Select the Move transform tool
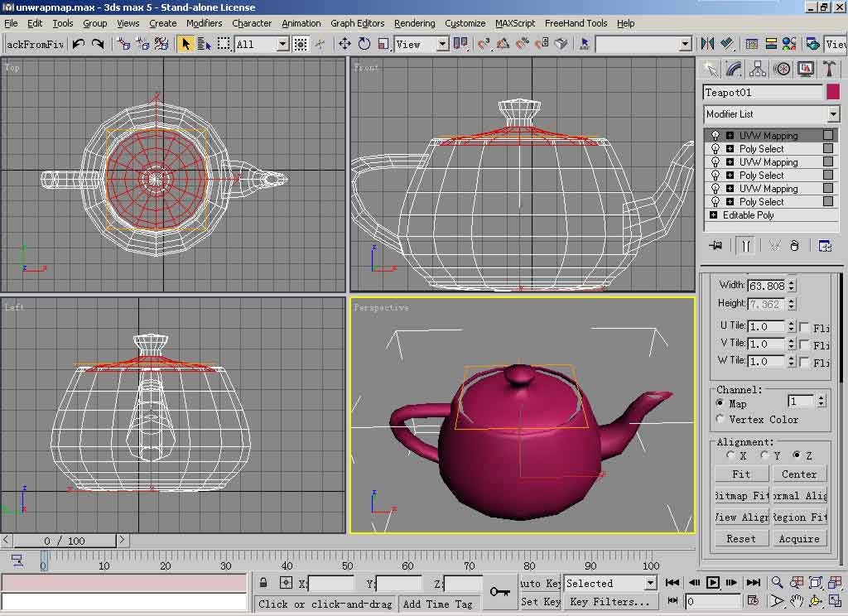848x616 pixels. (344, 44)
